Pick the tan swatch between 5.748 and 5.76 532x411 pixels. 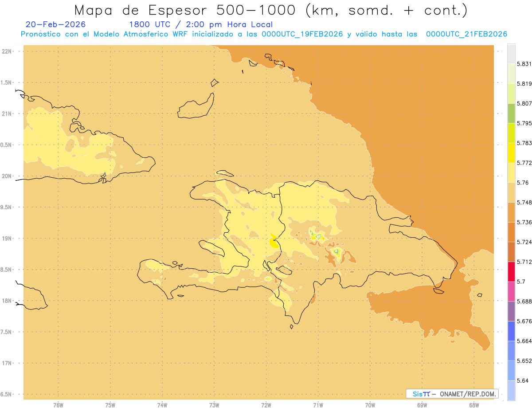pyautogui.click(x=511, y=192)
